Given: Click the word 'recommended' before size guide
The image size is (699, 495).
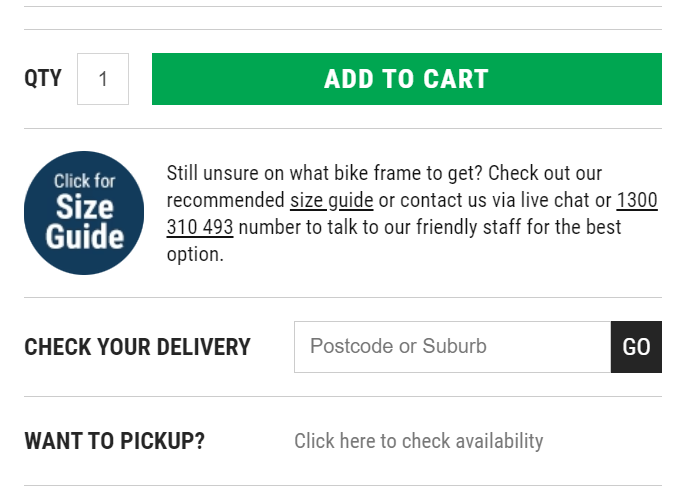Looking at the screenshot, I should pos(226,201).
